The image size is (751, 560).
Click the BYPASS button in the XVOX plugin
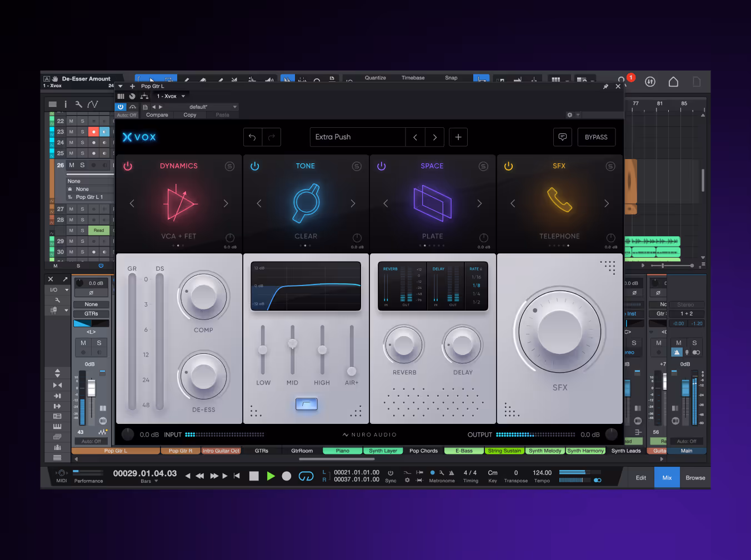click(596, 137)
